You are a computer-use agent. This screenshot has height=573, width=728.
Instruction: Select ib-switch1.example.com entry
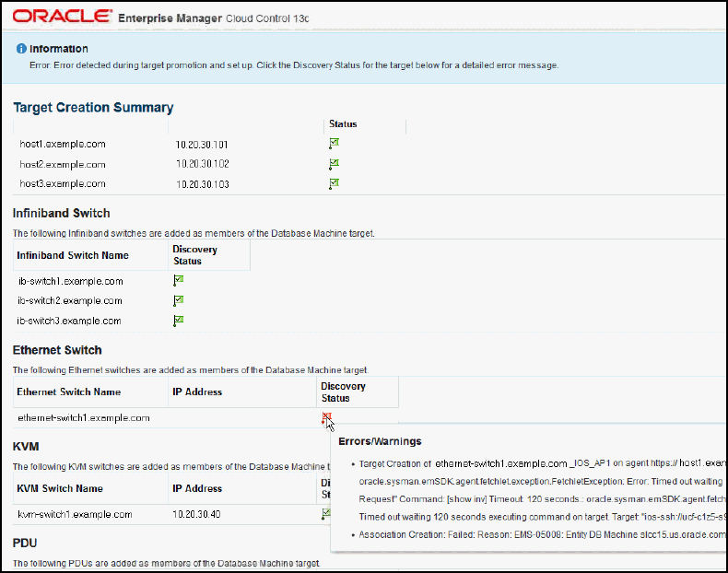[x=71, y=281]
